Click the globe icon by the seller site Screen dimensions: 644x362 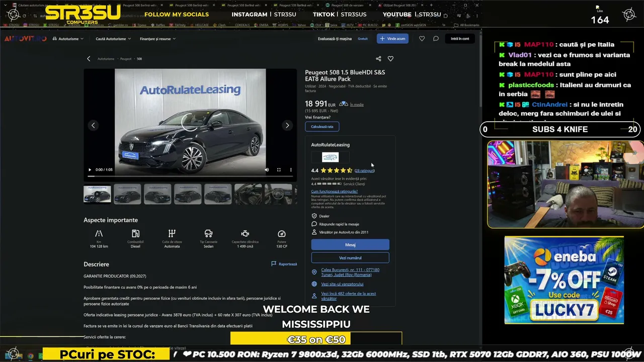314,284
